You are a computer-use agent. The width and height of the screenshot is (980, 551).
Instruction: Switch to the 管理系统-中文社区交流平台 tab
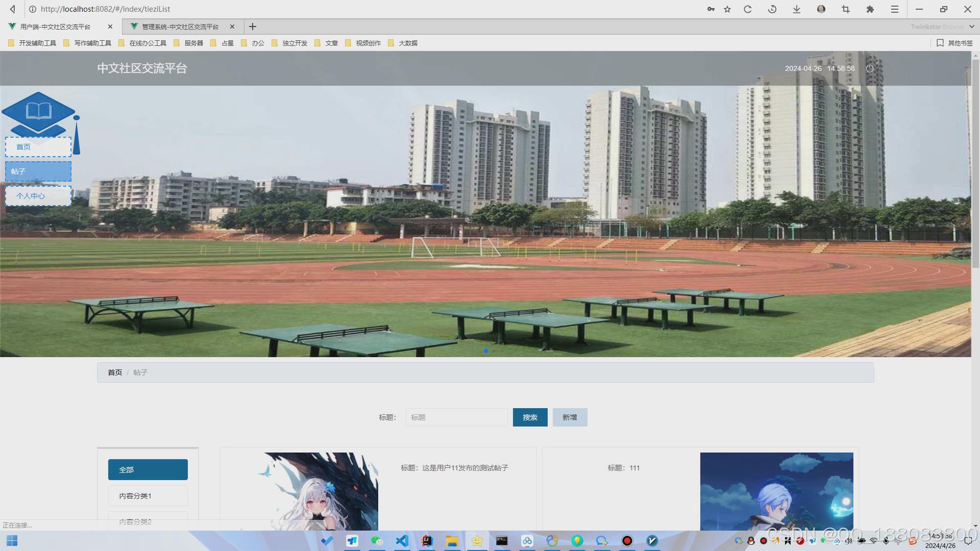(x=180, y=27)
